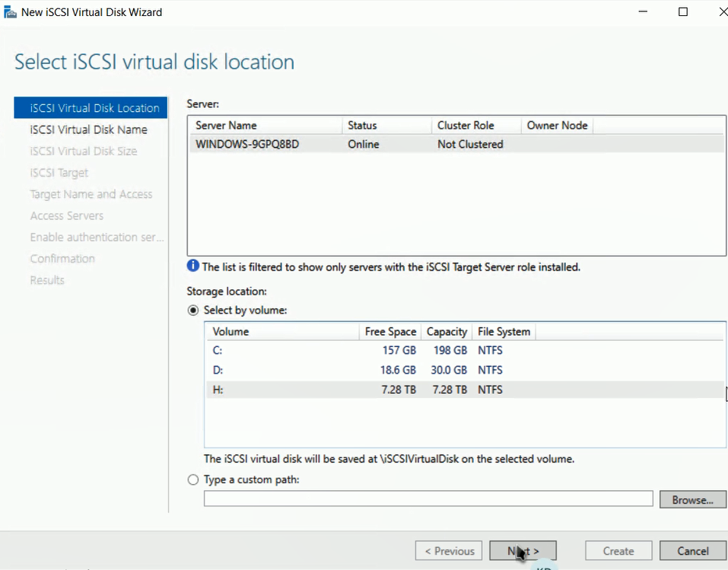Select server WINDOWS-9GPQ8BD row
728x570 pixels.
point(247,145)
